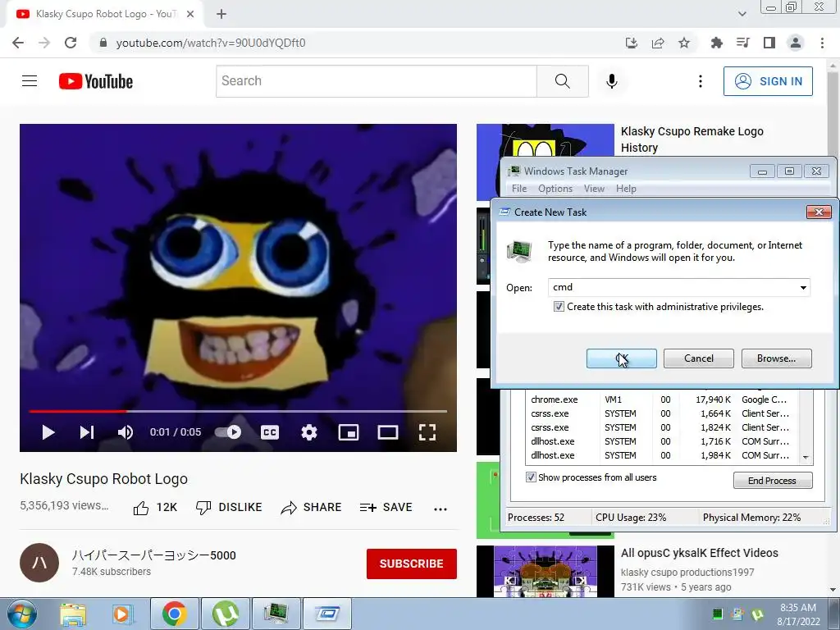The width and height of the screenshot is (840, 630).
Task: Click the Browse... button
Action: (x=776, y=358)
